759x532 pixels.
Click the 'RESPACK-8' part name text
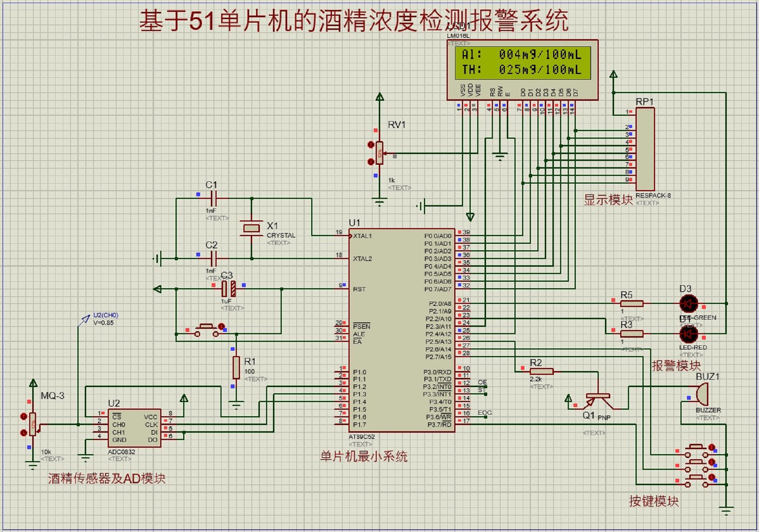(653, 195)
